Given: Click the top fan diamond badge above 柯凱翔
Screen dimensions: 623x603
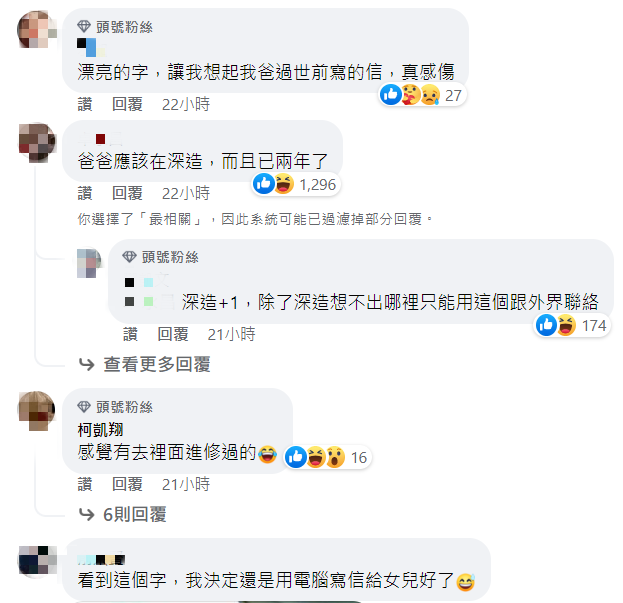Looking at the screenshot, I should (x=84, y=407).
